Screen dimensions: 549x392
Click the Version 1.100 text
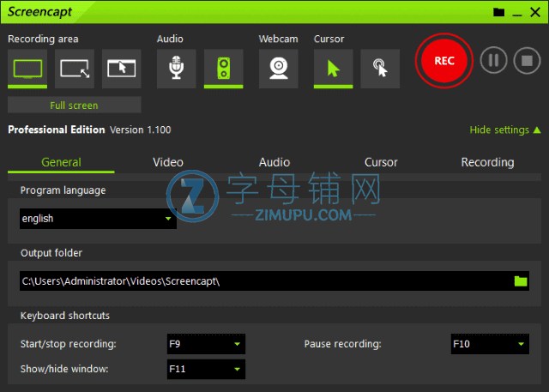tap(141, 130)
